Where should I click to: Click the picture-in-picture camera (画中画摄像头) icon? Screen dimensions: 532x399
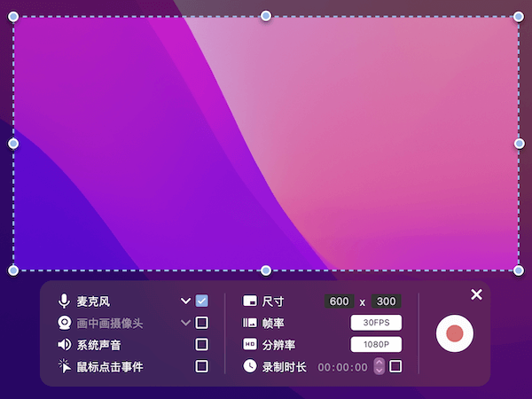pos(64,323)
